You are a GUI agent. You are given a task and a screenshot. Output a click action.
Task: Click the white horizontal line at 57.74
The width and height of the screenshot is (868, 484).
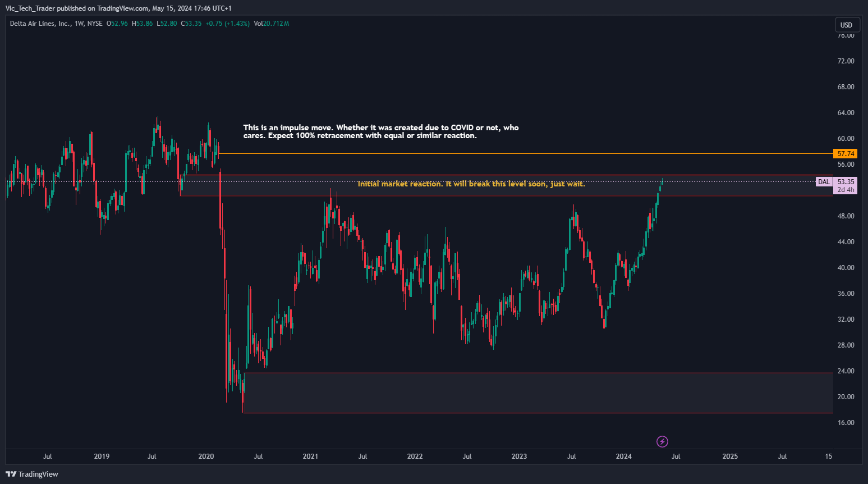pyautogui.click(x=525, y=153)
